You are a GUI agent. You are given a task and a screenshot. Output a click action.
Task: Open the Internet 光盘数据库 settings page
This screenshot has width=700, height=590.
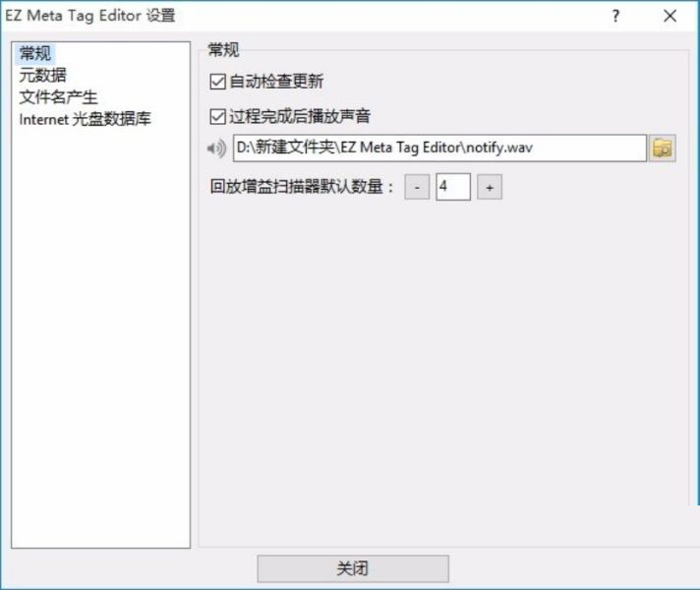coord(85,119)
